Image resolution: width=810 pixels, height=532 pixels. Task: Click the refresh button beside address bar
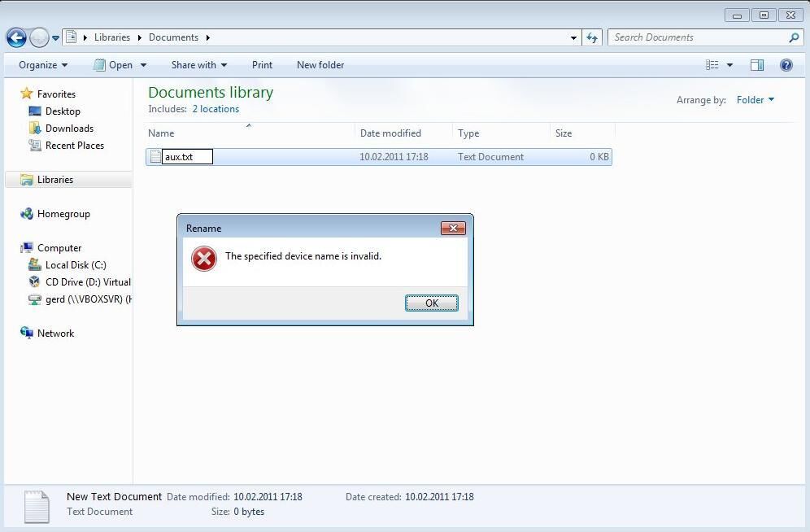[592, 37]
